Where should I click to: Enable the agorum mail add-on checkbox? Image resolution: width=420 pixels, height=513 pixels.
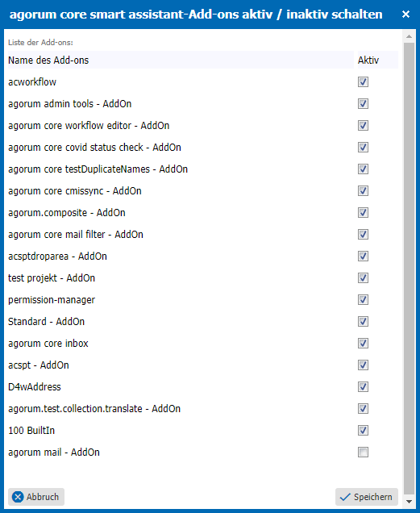pos(363,453)
